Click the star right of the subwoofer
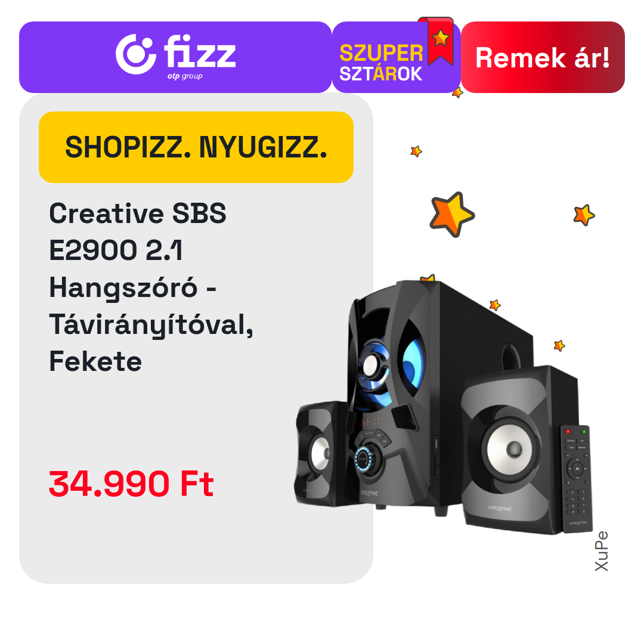The height and width of the screenshot is (644, 644). pos(559,345)
